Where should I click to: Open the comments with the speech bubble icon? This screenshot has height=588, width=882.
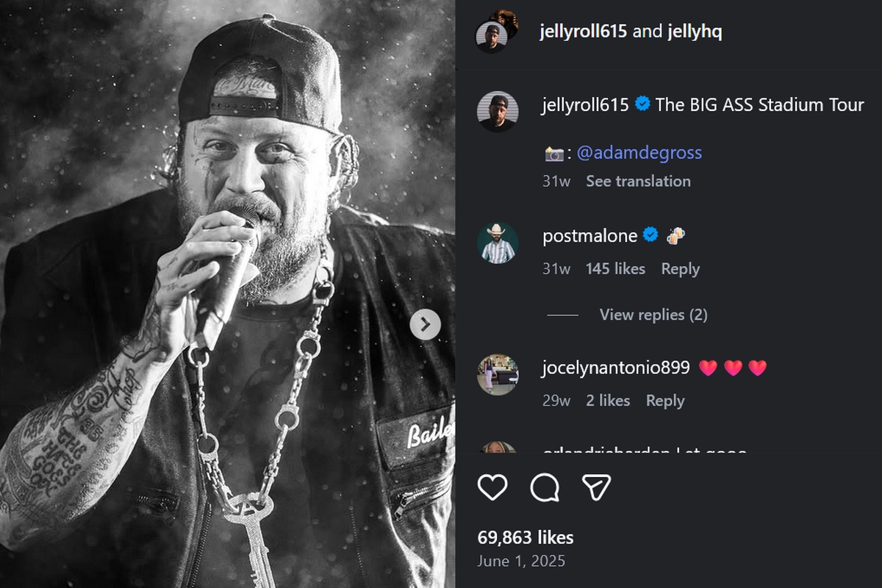[546, 488]
